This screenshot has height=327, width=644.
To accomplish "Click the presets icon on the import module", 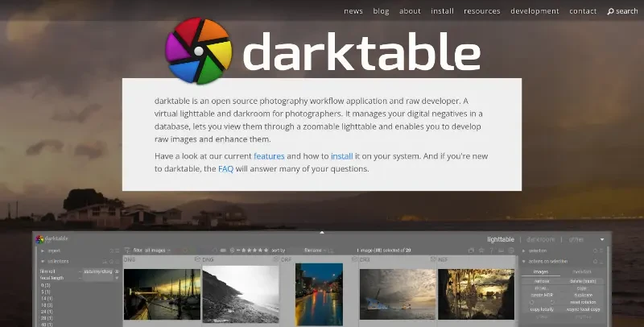I will tap(117, 250).
